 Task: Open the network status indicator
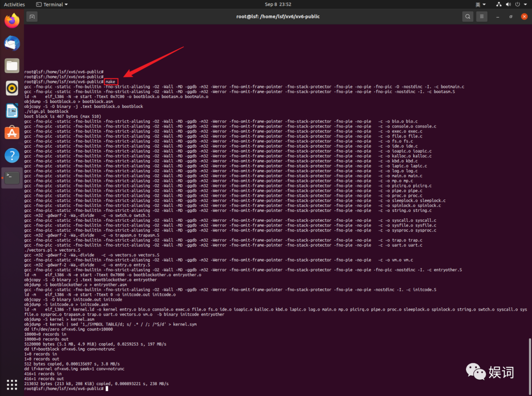pyautogui.click(x=499, y=4)
